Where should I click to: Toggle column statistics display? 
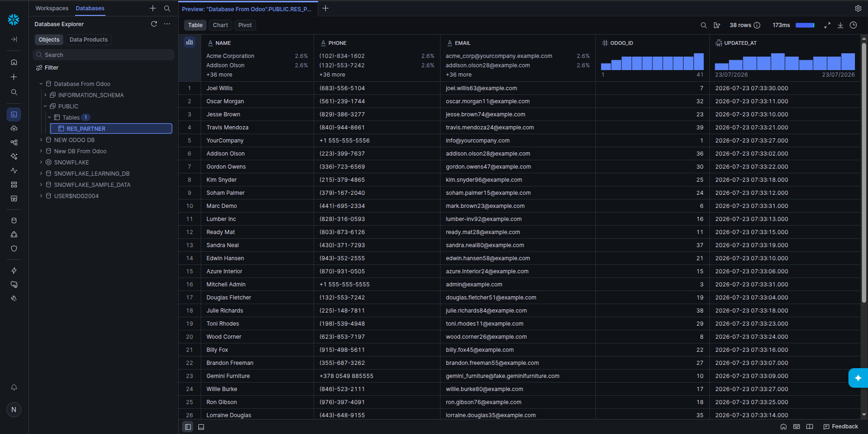[x=189, y=42]
